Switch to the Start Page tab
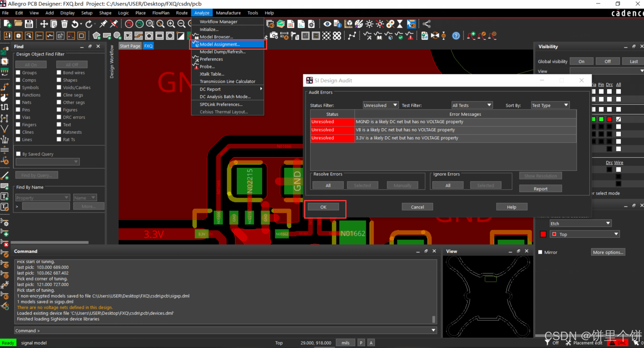644x348 pixels. point(130,46)
